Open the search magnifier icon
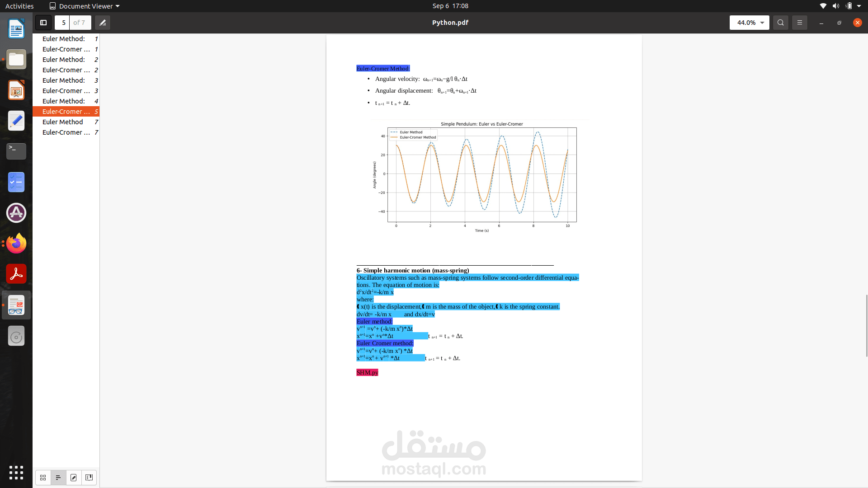This screenshot has height=488, width=868. point(781,23)
